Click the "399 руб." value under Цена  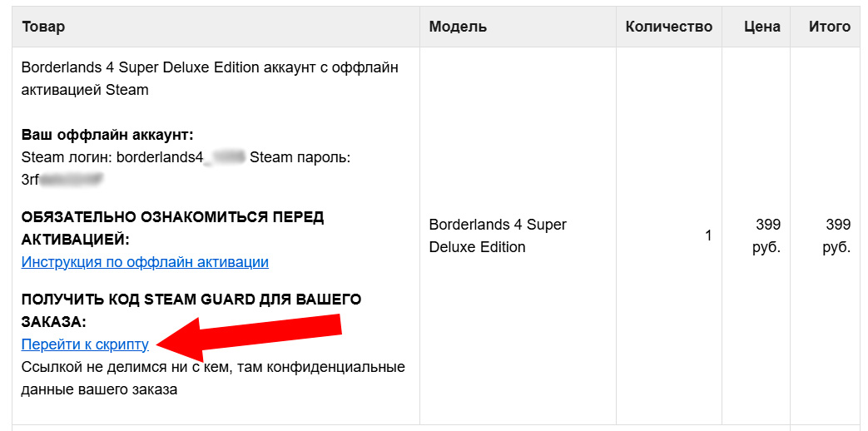(767, 235)
